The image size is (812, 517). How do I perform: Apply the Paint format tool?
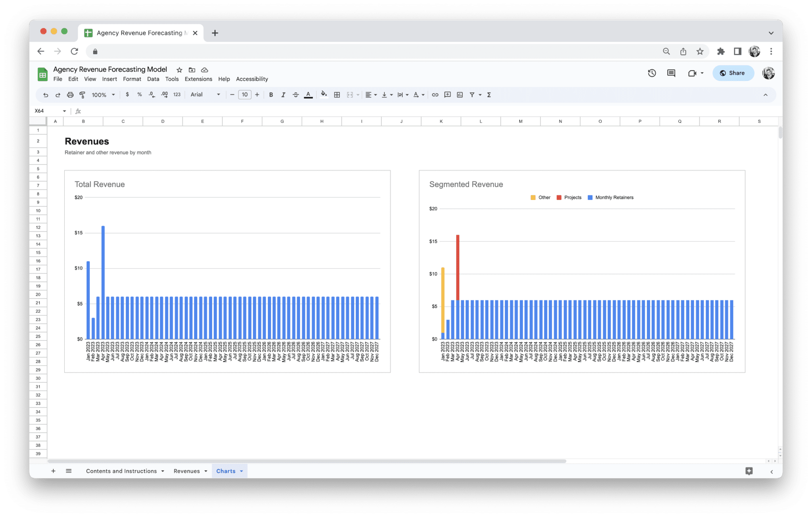point(82,94)
